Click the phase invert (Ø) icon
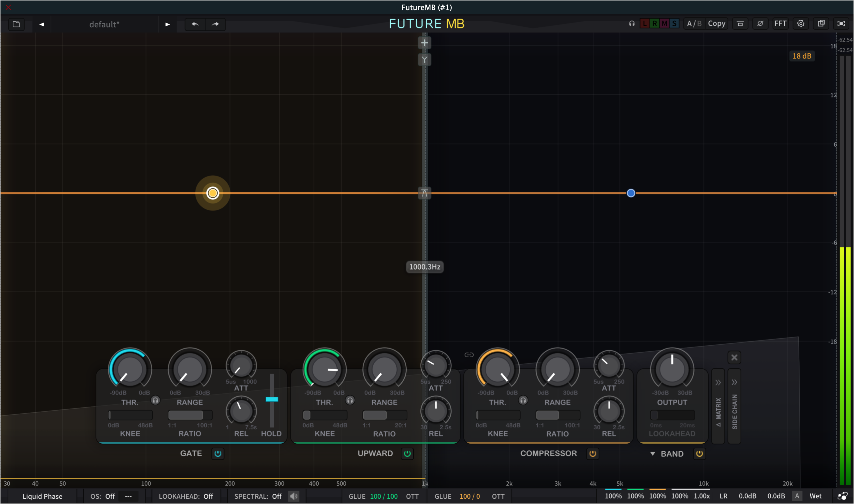Image resolution: width=854 pixels, height=504 pixels. pyautogui.click(x=760, y=23)
